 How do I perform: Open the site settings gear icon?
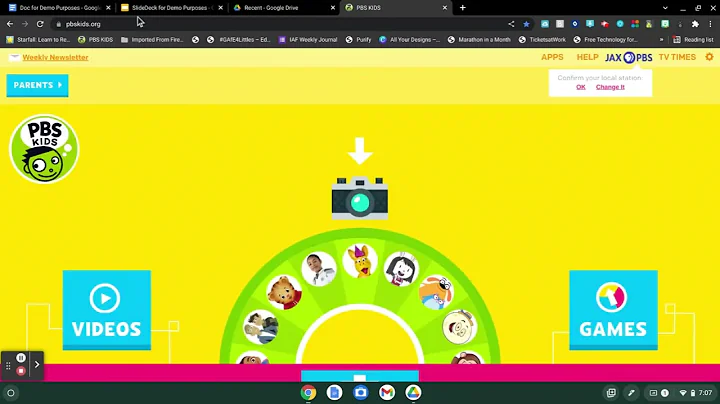(x=709, y=57)
